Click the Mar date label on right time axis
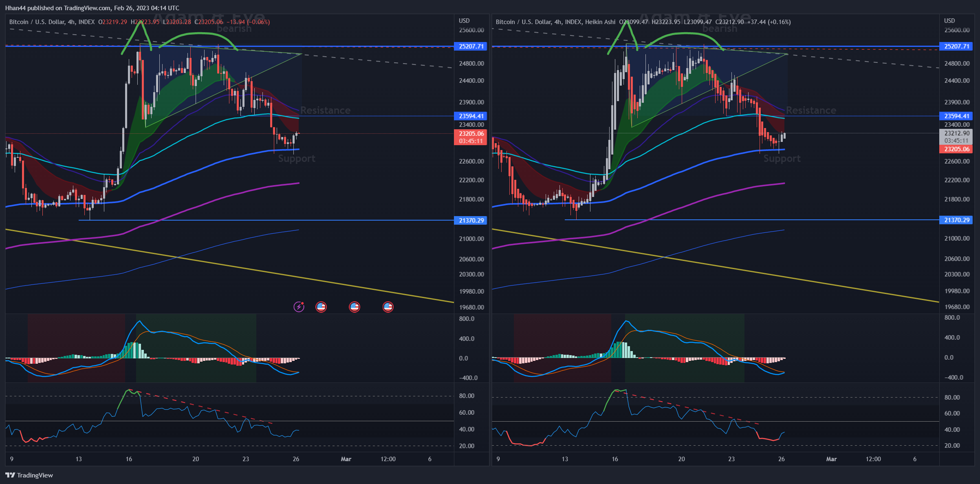Screen dimensions: 980x484 click(x=831, y=459)
